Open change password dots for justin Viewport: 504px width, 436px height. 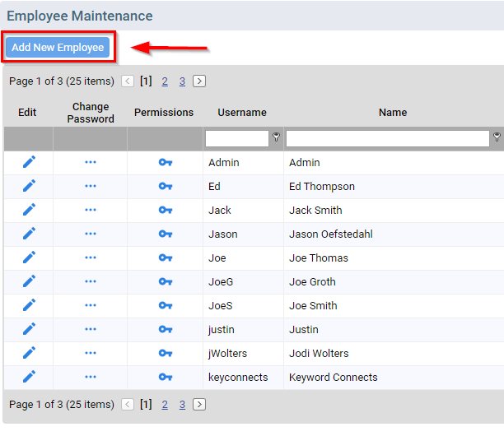(91, 329)
